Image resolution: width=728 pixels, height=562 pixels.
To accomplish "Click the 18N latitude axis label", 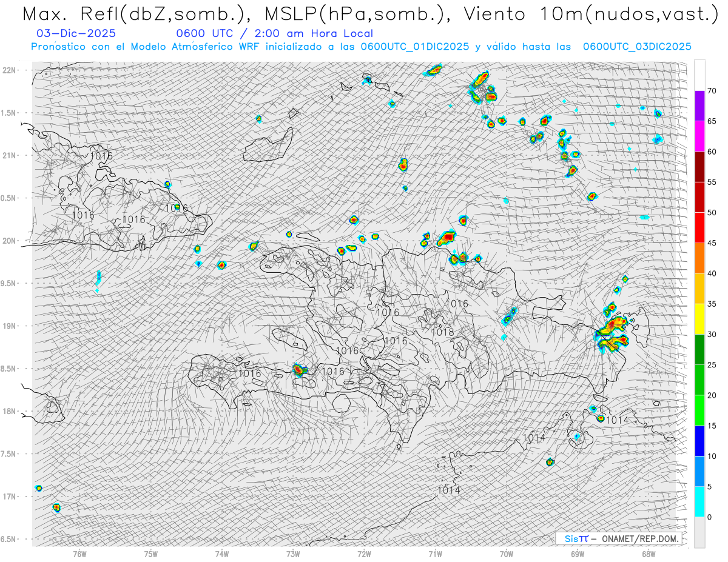I will click(x=10, y=411).
